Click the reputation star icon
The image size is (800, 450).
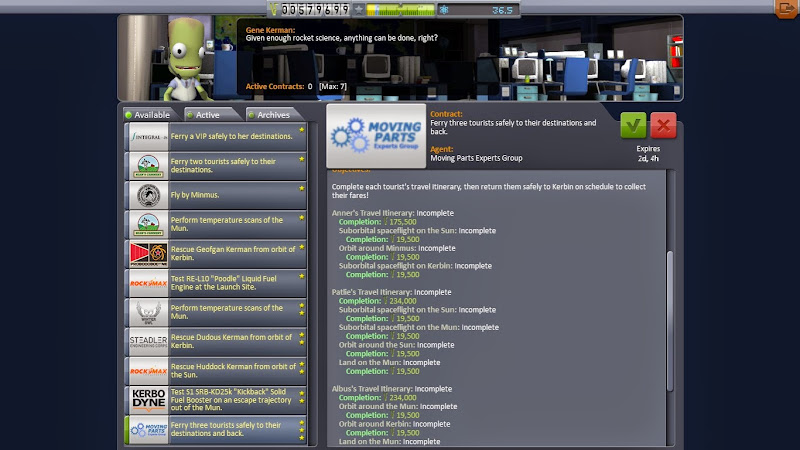pyautogui.click(x=359, y=10)
